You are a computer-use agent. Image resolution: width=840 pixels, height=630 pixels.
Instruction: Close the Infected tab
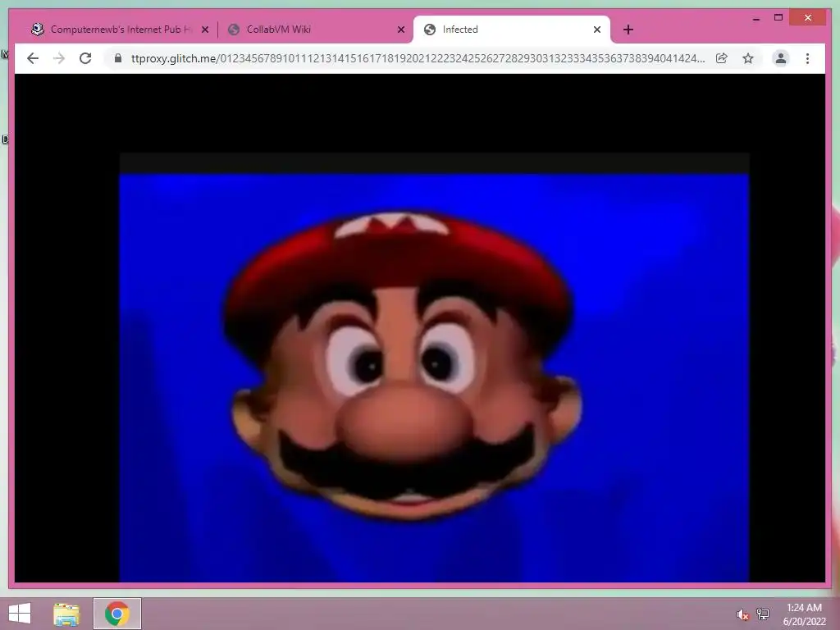(x=597, y=30)
